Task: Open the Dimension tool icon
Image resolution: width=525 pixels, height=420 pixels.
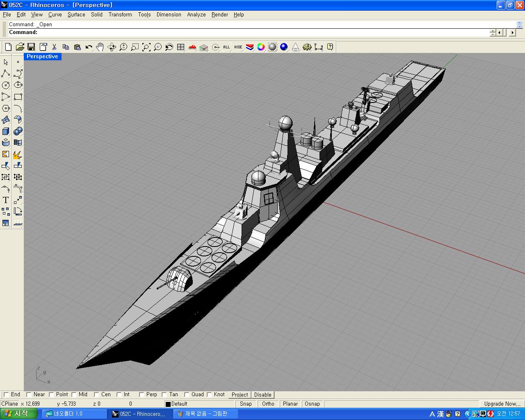Action: [318, 47]
